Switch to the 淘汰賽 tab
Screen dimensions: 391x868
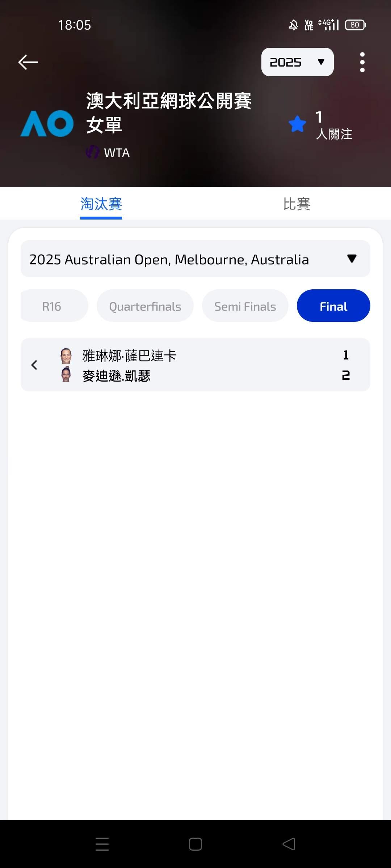[101, 204]
